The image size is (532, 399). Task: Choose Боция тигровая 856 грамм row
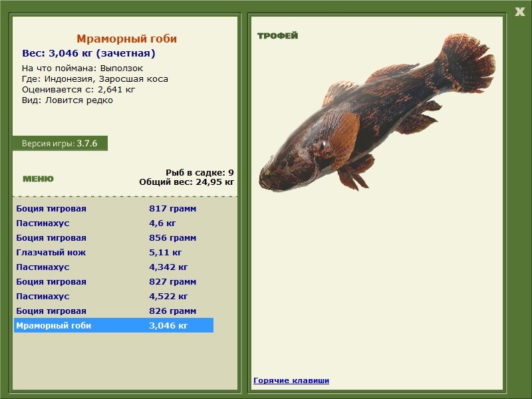tap(113, 237)
